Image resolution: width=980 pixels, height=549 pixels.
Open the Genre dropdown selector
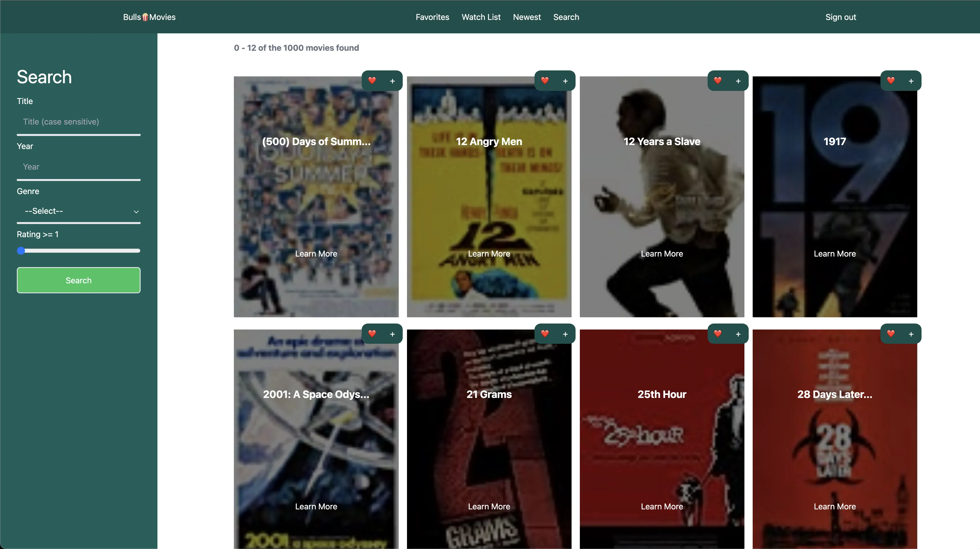pyautogui.click(x=78, y=211)
